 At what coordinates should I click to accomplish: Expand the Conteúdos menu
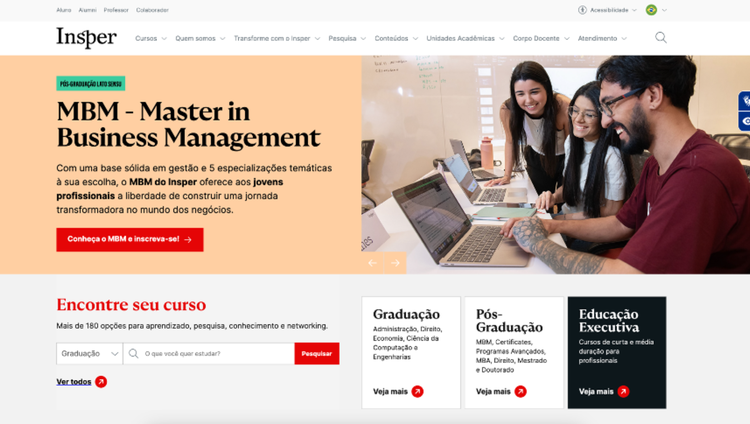click(x=396, y=38)
